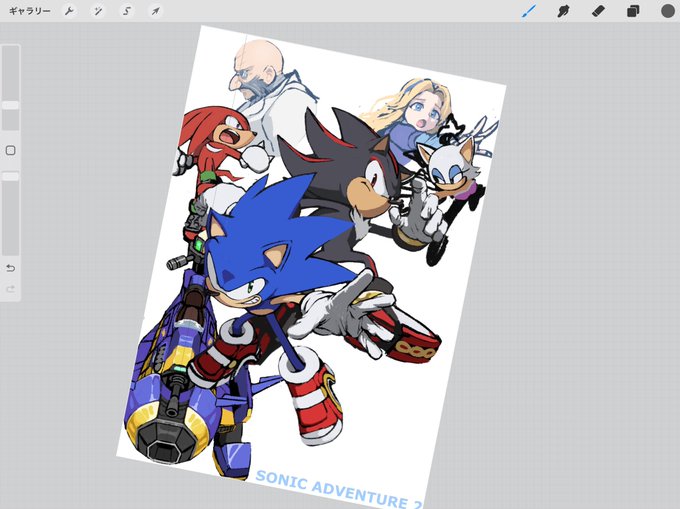The image size is (680, 509).
Task: Open the Gallery (ギャラリー) view
Action: [29, 11]
